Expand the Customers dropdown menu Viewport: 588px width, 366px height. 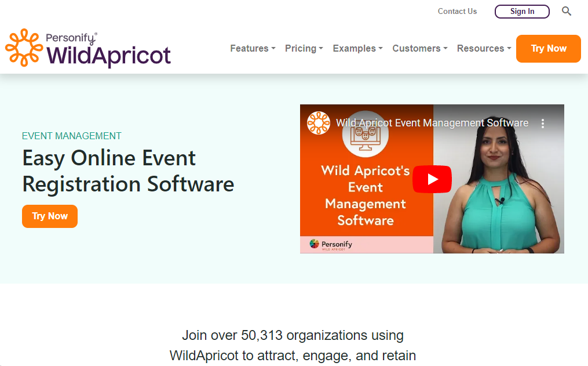click(420, 48)
